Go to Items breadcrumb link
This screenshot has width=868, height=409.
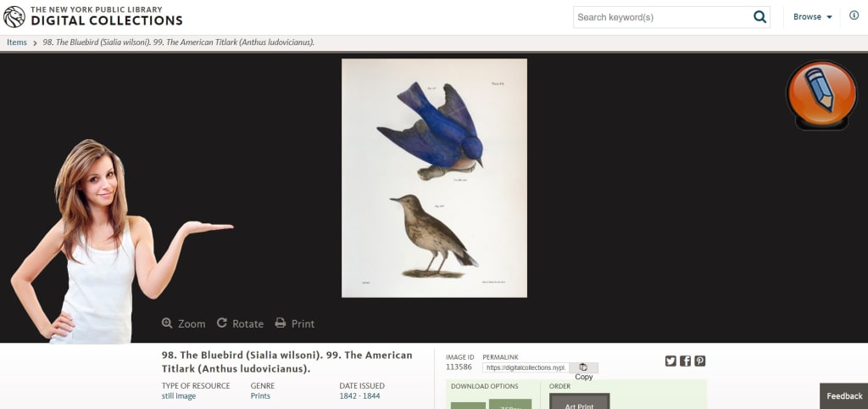point(17,42)
